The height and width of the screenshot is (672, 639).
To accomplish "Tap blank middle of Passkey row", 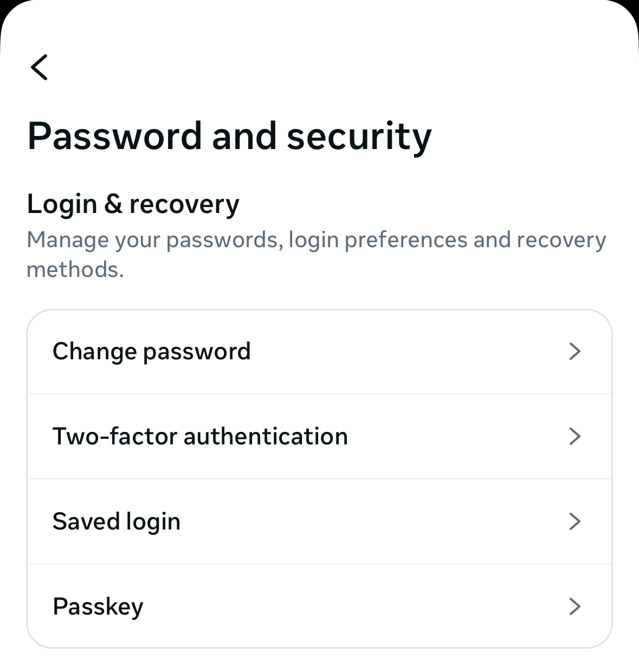I will point(352,606).
